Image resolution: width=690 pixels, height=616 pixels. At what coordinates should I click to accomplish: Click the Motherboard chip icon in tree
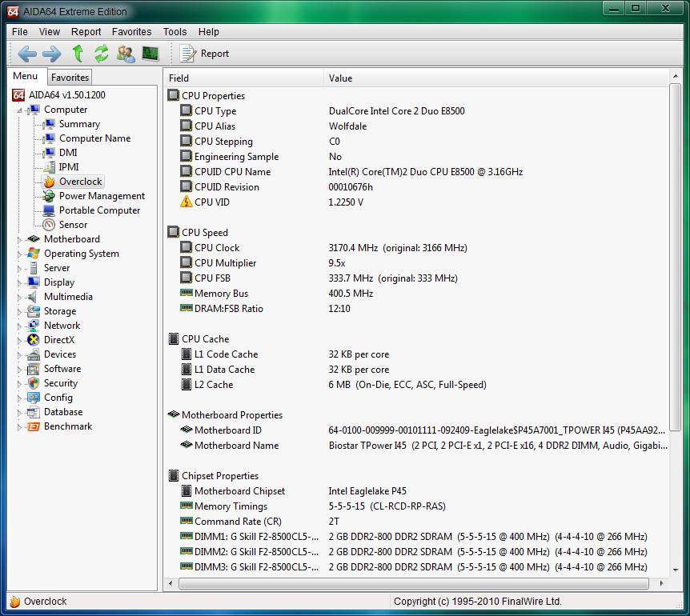[x=34, y=238]
